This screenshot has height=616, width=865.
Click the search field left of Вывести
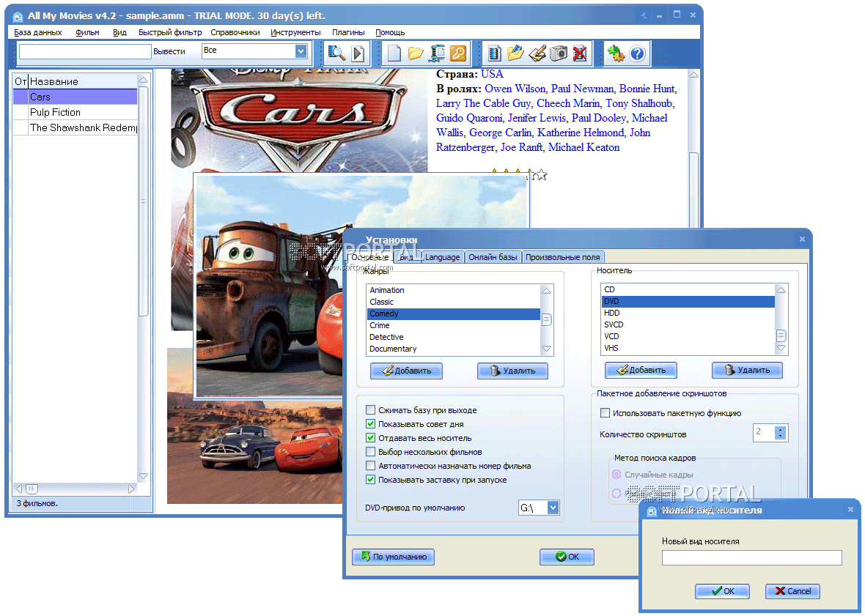tap(85, 52)
